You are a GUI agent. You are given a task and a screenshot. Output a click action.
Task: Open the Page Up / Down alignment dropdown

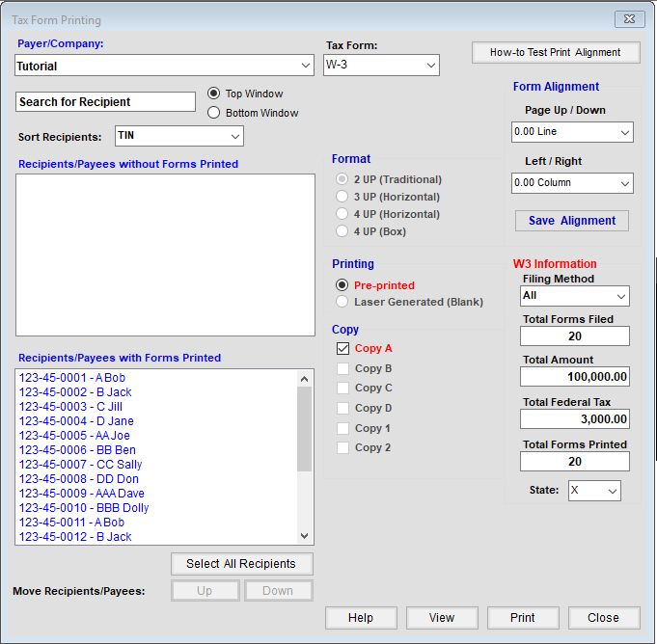coord(572,132)
